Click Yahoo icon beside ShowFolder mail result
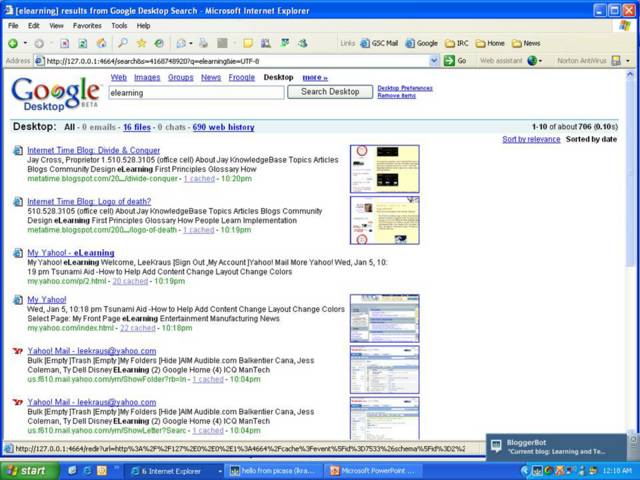Screen dimensions: 640x480 (x=18, y=351)
